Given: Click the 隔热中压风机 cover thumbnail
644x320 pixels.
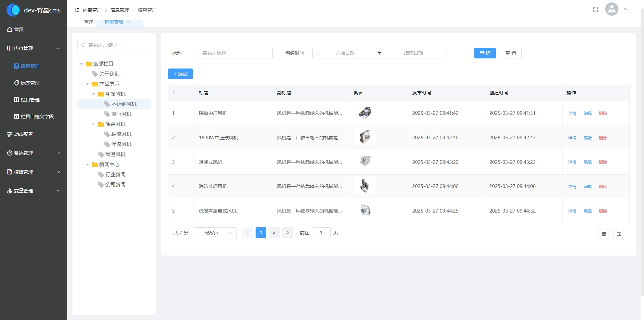Looking at the screenshot, I should 365,113.
